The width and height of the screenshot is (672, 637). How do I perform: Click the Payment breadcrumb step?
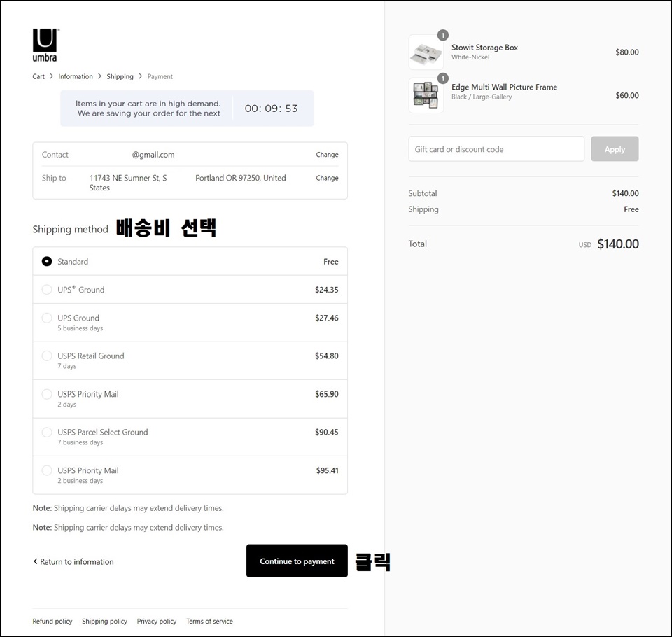160,76
